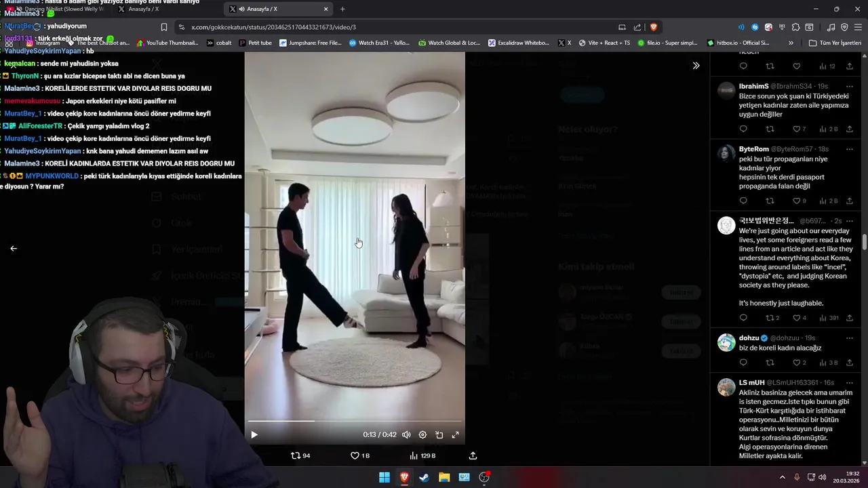Show hidden system tray icons

point(783,477)
